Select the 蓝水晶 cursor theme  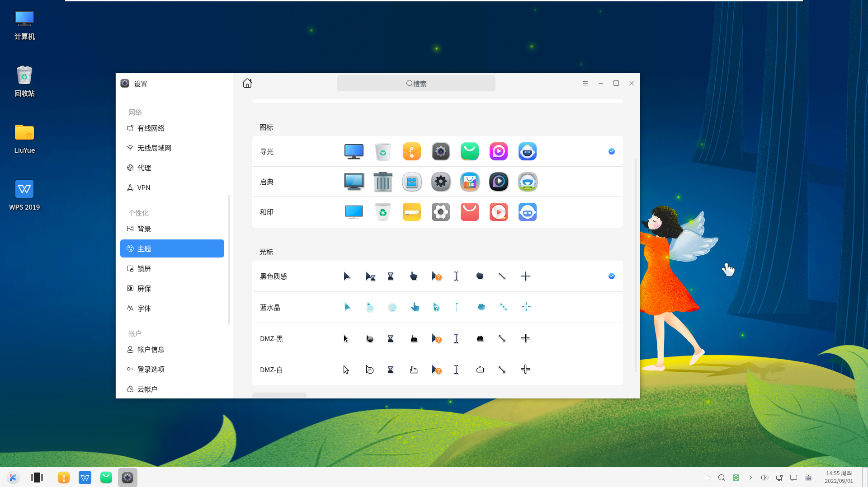click(437, 307)
